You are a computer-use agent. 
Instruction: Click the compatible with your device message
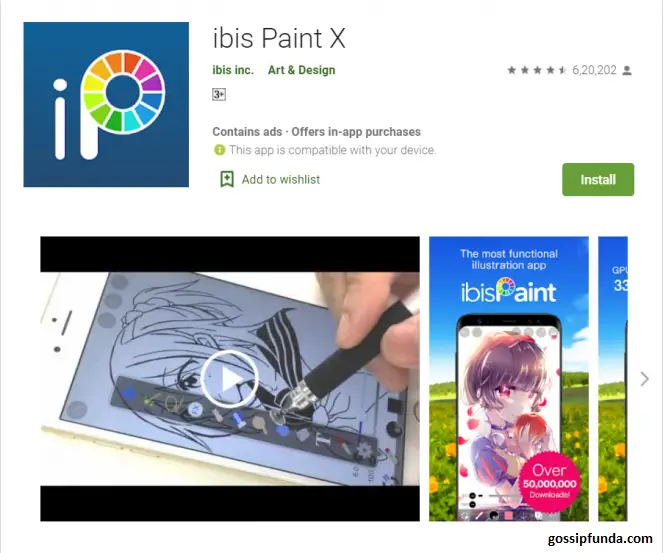click(x=332, y=150)
